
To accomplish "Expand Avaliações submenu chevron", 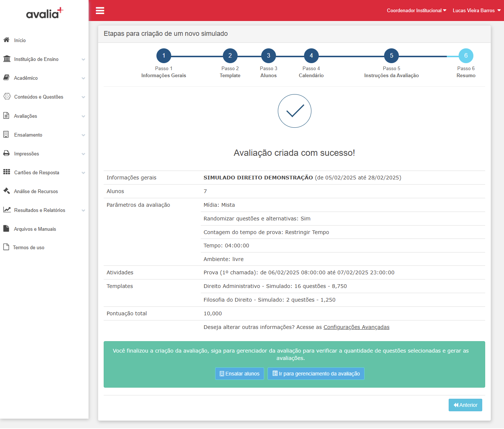I will pyautogui.click(x=83, y=116).
